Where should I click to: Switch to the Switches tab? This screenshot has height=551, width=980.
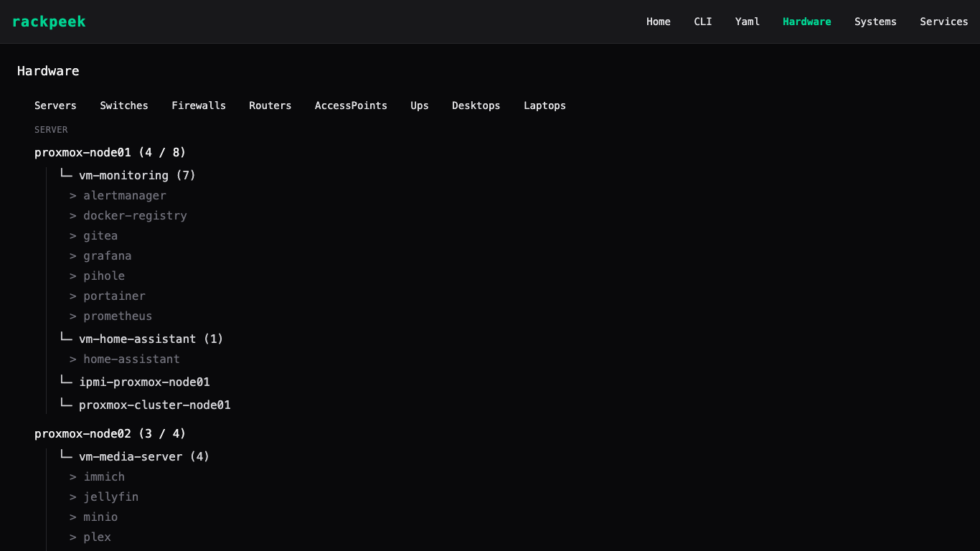123,105
